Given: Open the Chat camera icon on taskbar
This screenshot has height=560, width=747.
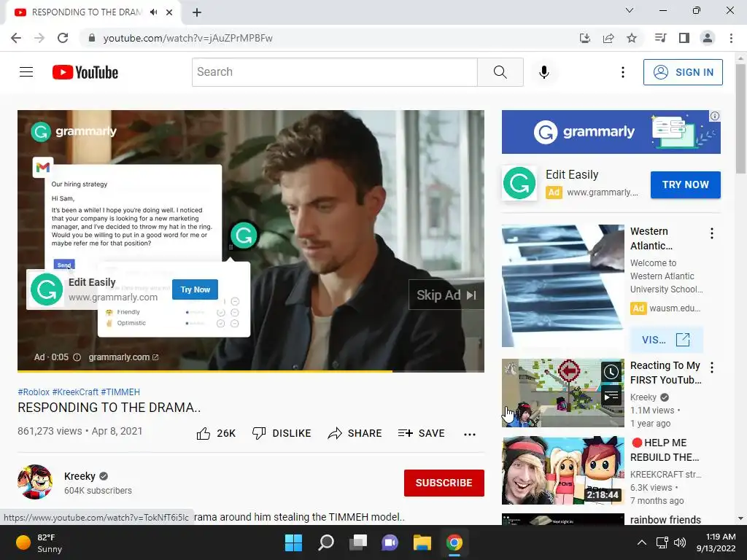Looking at the screenshot, I should tap(390, 542).
